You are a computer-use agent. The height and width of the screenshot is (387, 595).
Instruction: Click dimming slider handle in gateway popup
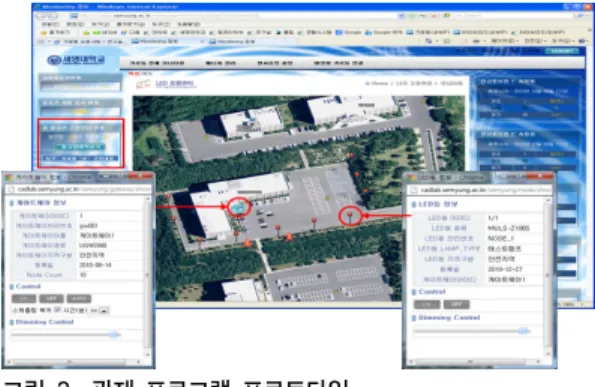coord(113,335)
